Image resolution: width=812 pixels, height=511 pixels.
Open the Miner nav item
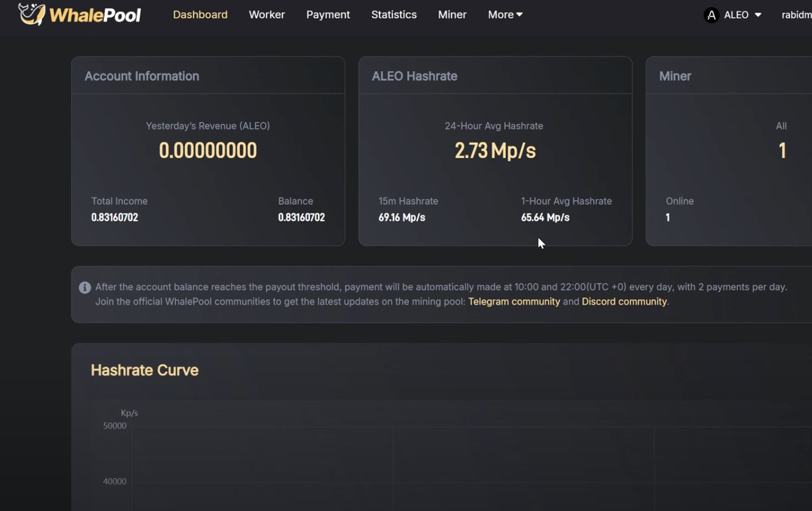452,14
